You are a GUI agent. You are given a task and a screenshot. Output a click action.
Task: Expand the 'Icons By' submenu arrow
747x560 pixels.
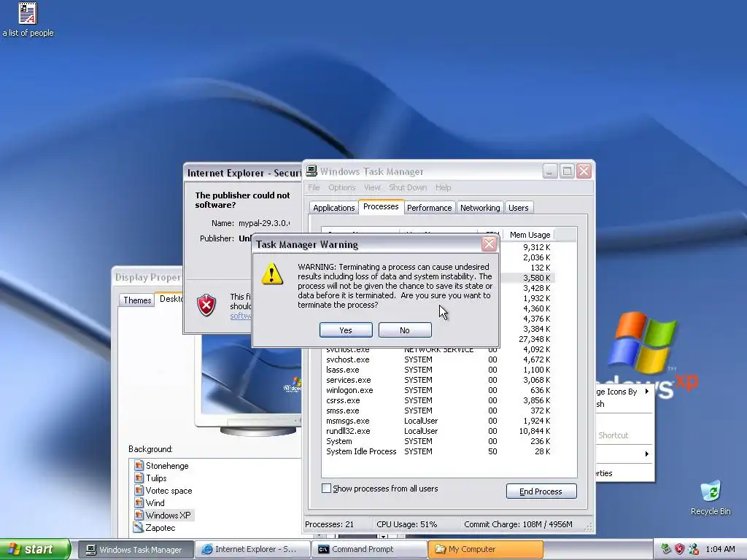[x=646, y=392]
